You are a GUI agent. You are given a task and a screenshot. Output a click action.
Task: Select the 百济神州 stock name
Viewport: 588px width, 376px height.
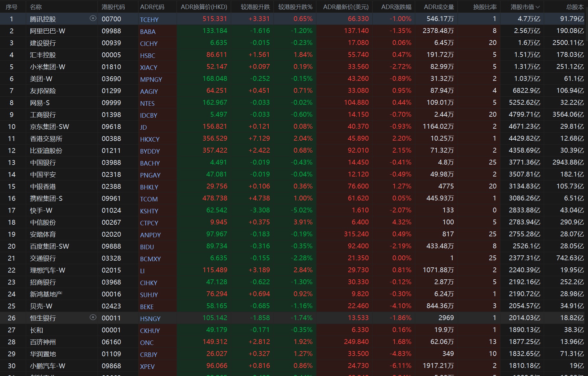(x=43, y=342)
